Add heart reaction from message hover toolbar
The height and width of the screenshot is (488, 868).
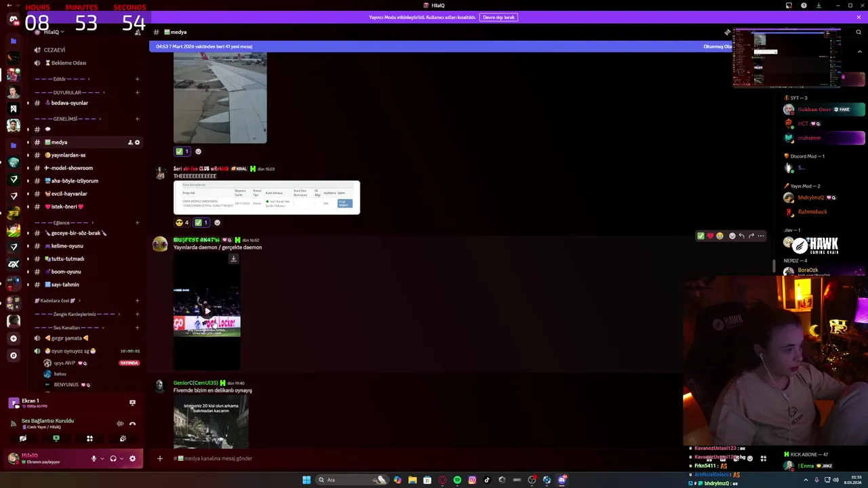point(710,236)
